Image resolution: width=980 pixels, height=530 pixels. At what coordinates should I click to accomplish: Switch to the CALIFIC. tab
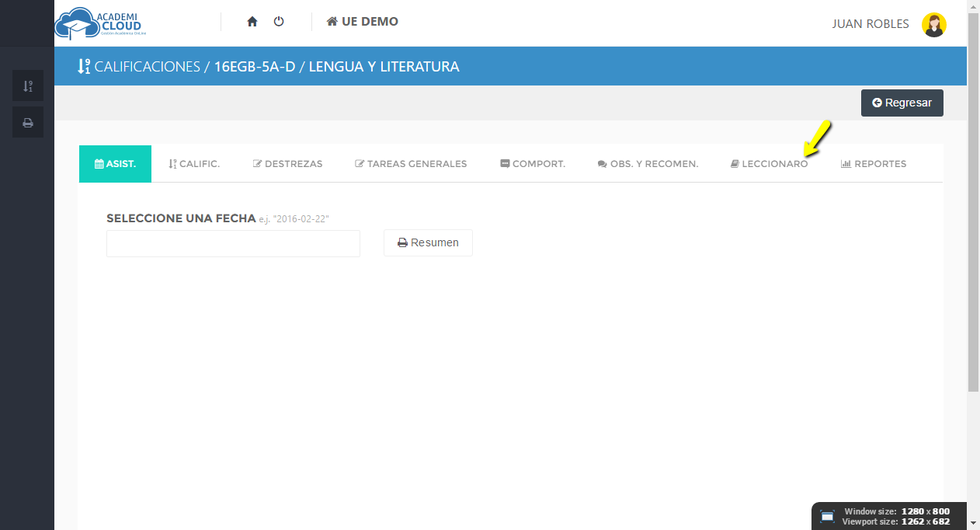click(x=194, y=164)
